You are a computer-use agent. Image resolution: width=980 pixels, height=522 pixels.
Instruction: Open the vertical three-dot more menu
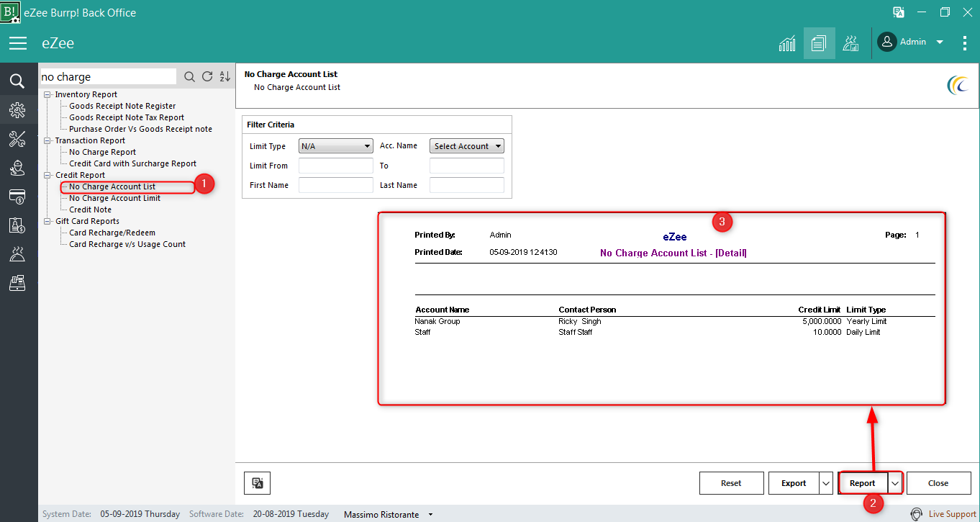click(965, 43)
